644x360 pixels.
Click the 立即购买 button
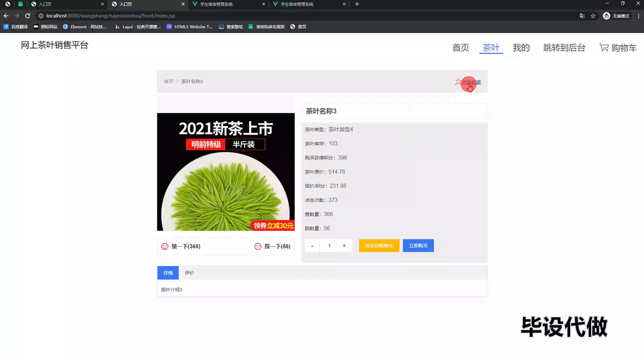[418, 245]
